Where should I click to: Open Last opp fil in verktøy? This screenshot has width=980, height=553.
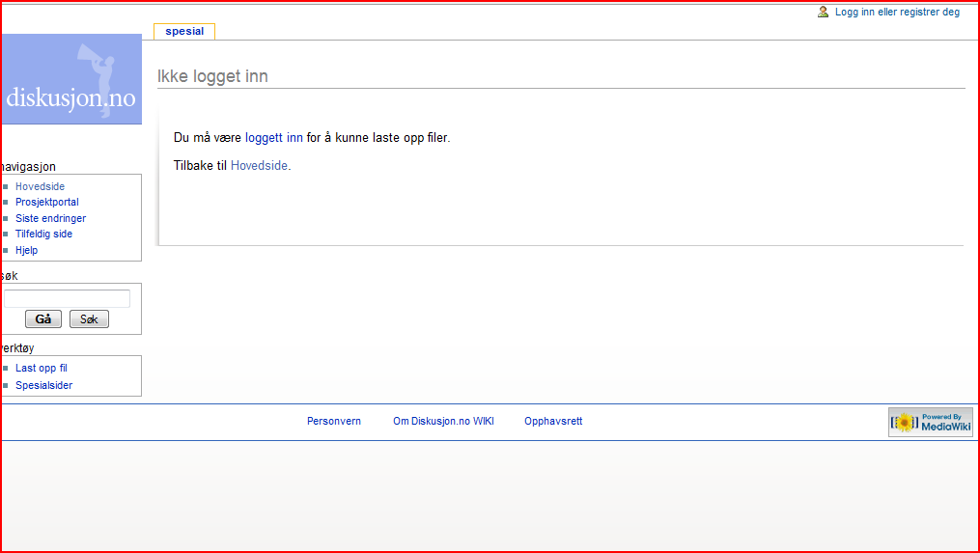point(42,368)
